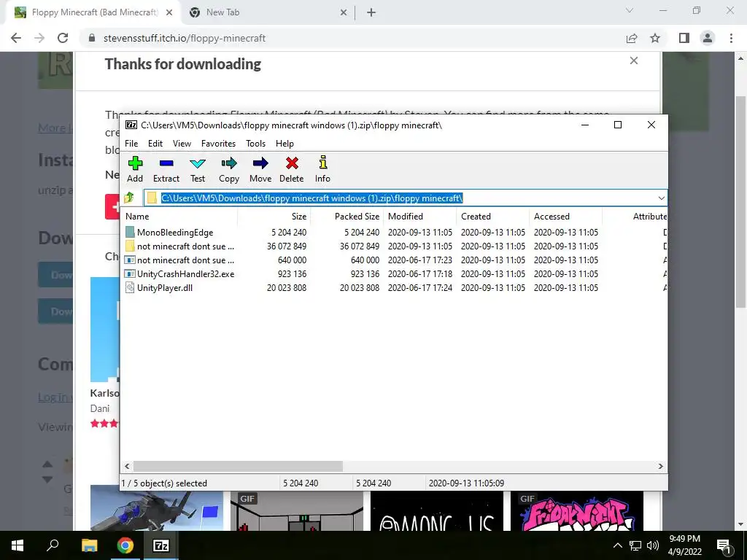The height and width of the screenshot is (560, 747).
Task: Reload the itch.io page
Action: pyautogui.click(x=63, y=38)
